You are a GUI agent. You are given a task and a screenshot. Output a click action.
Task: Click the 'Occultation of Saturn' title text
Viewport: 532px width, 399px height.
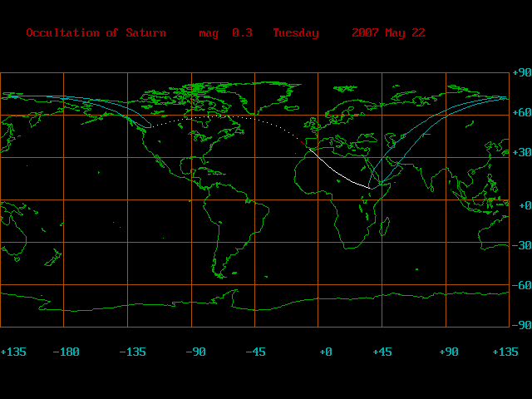96,33
